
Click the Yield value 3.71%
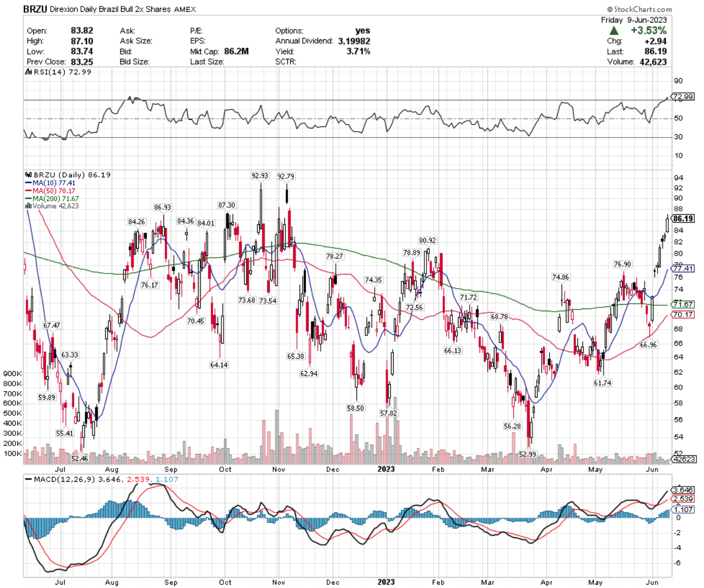coord(358,51)
